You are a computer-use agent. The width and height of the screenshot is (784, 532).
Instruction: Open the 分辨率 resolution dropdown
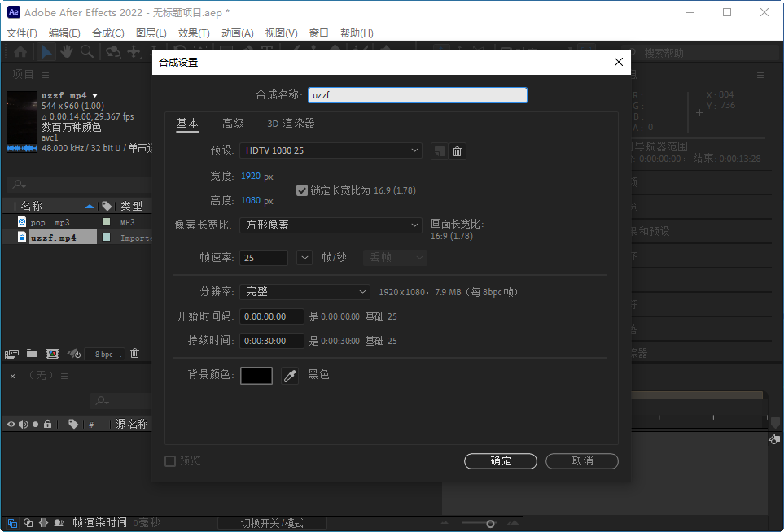click(304, 291)
